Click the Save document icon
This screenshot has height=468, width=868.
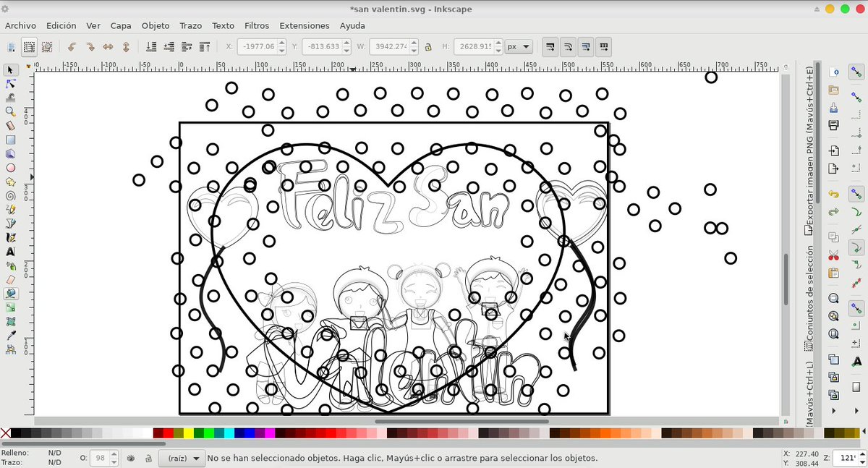click(x=834, y=108)
